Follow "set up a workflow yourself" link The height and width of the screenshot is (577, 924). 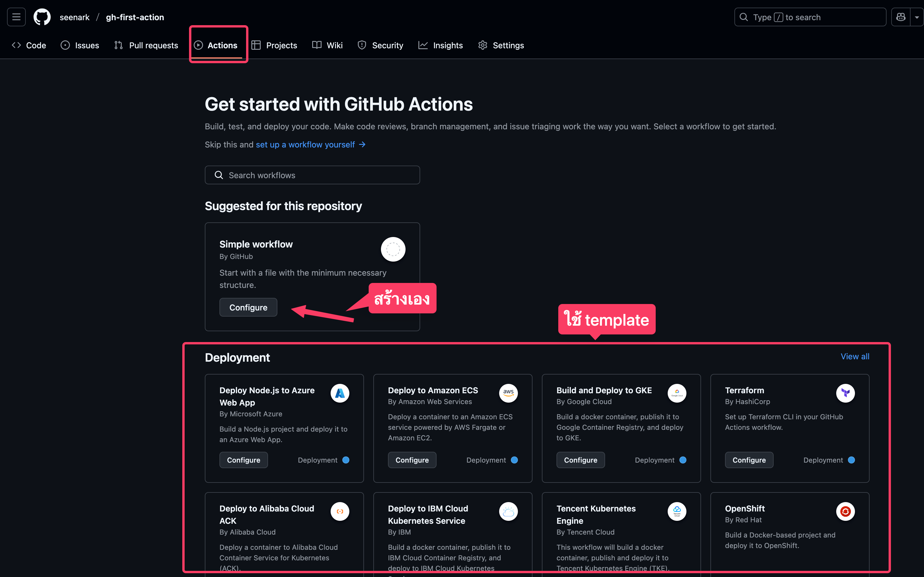tap(305, 145)
